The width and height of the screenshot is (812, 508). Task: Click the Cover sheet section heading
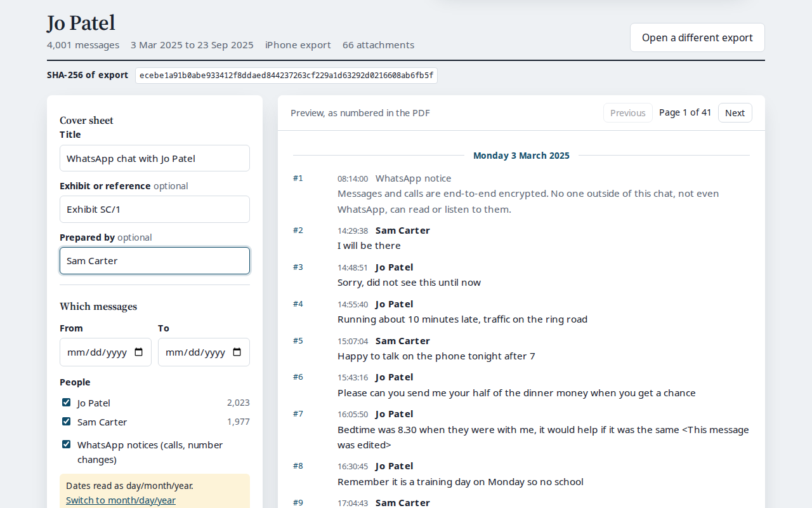pos(87,121)
